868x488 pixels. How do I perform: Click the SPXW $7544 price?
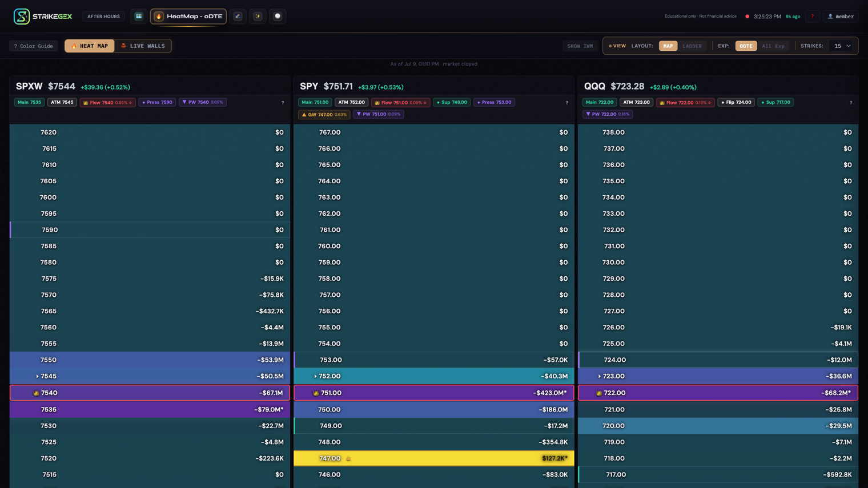click(x=62, y=86)
